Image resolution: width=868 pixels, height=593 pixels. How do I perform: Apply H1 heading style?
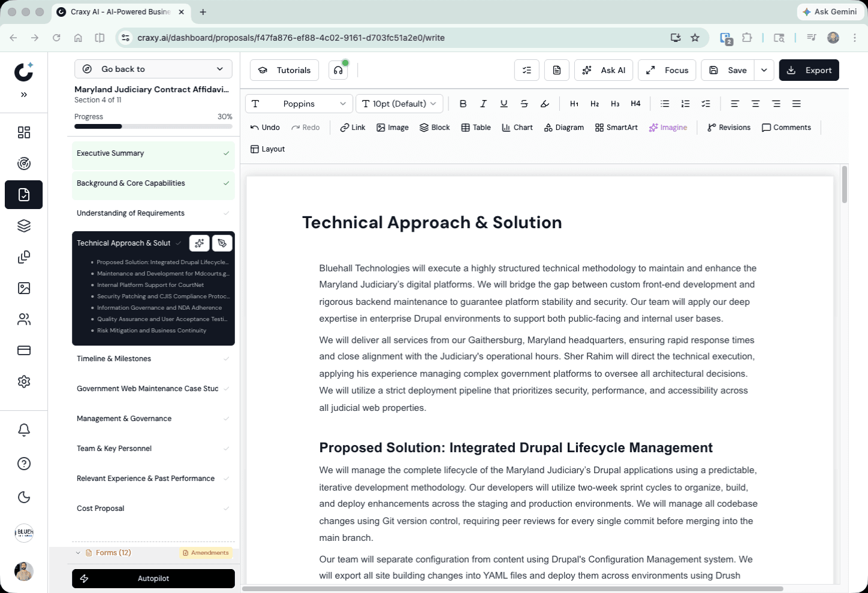coord(574,104)
